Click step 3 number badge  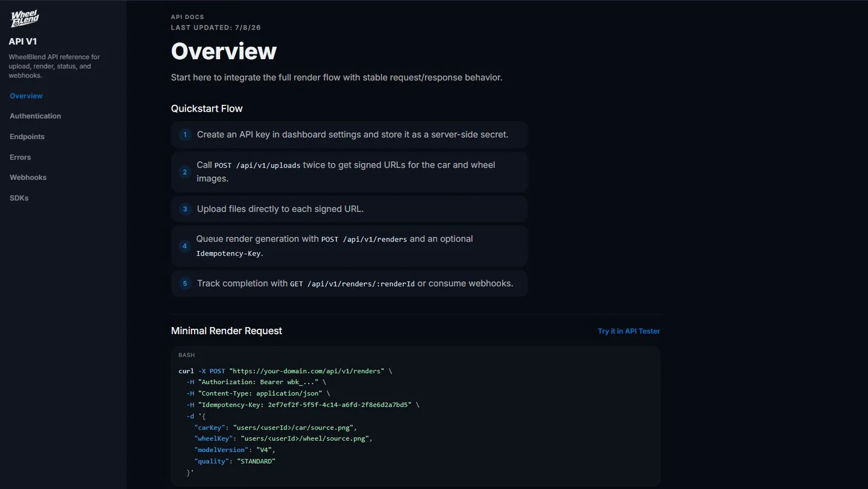[185, 209]
